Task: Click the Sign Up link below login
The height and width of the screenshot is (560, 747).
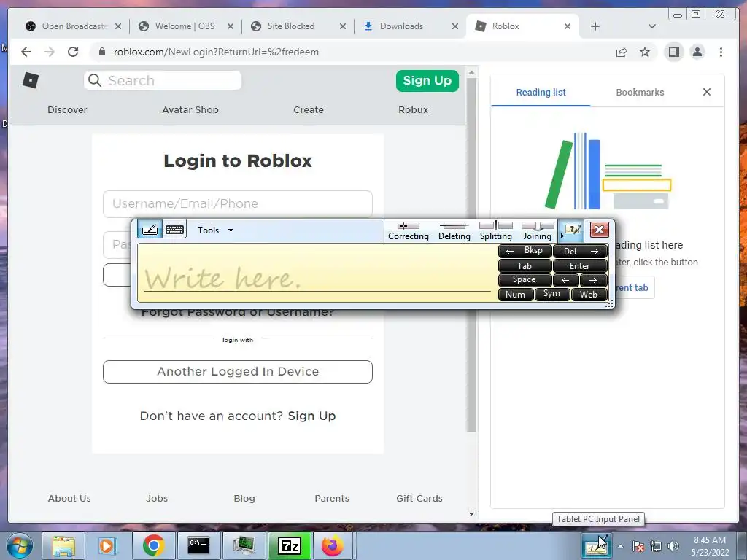Action: (x=311, y=416)
